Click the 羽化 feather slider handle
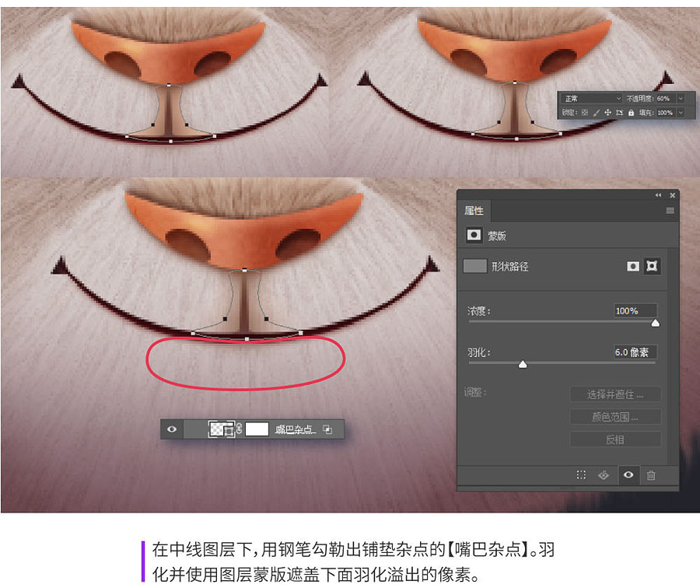Image resolution: width=700 pixels, height=588 pixels. pos(523,365)
